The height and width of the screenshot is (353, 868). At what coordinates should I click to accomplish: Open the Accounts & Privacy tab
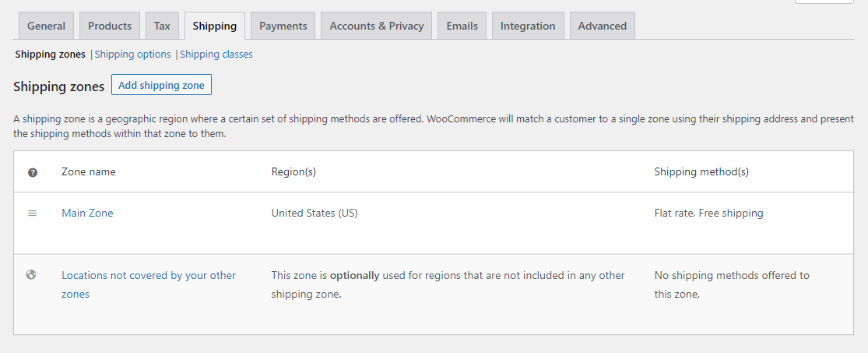point(377,26)
